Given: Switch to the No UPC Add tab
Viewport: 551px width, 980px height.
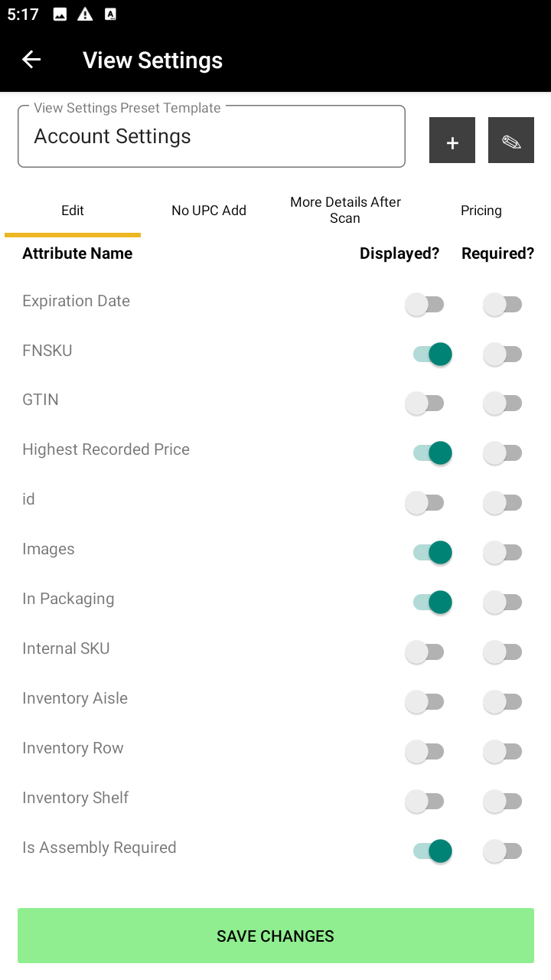Looking at the screenshot, I should click(209, 211).
